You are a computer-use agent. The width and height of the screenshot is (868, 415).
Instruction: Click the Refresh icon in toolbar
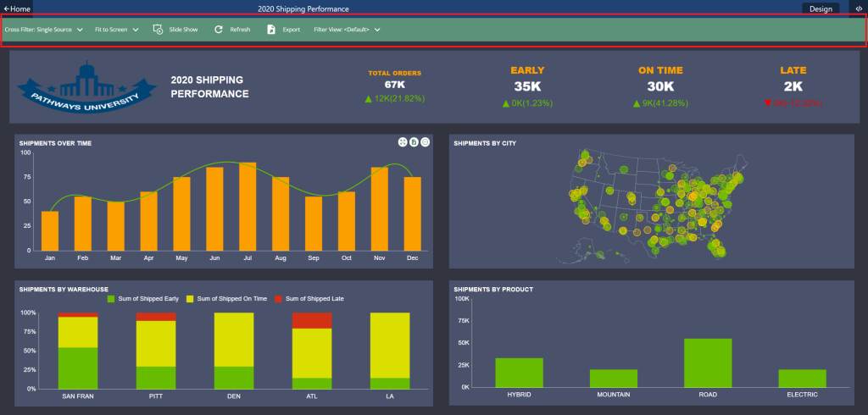click(219, 30)
